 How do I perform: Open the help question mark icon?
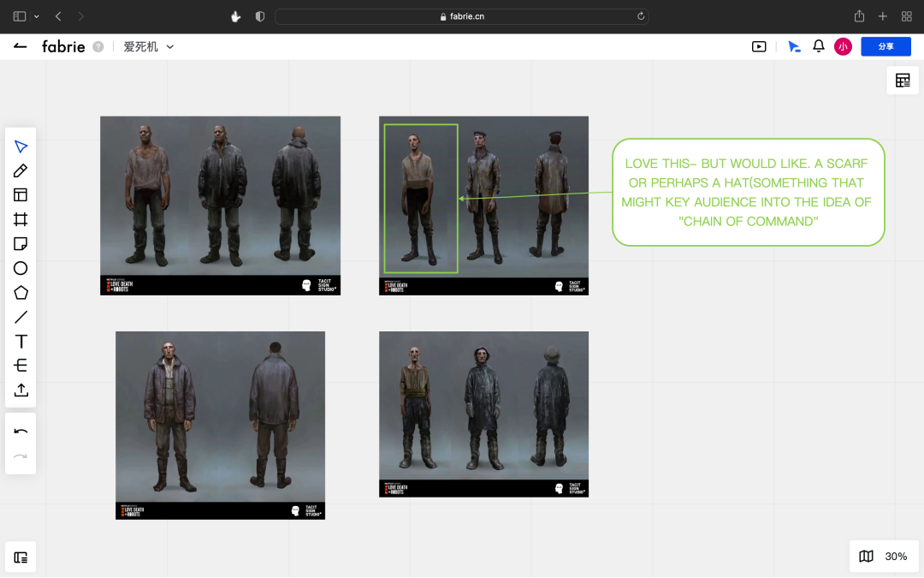tap(98, 46)
